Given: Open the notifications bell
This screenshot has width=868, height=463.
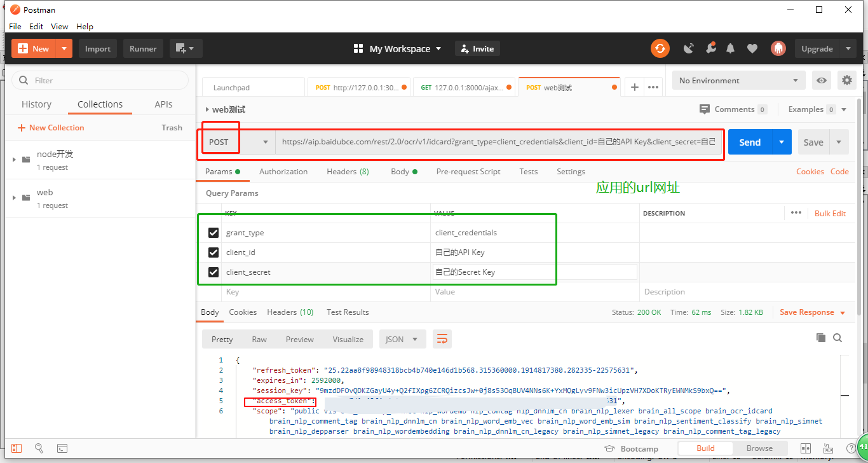Looking at the screenshot, I should tap(731, 48).
